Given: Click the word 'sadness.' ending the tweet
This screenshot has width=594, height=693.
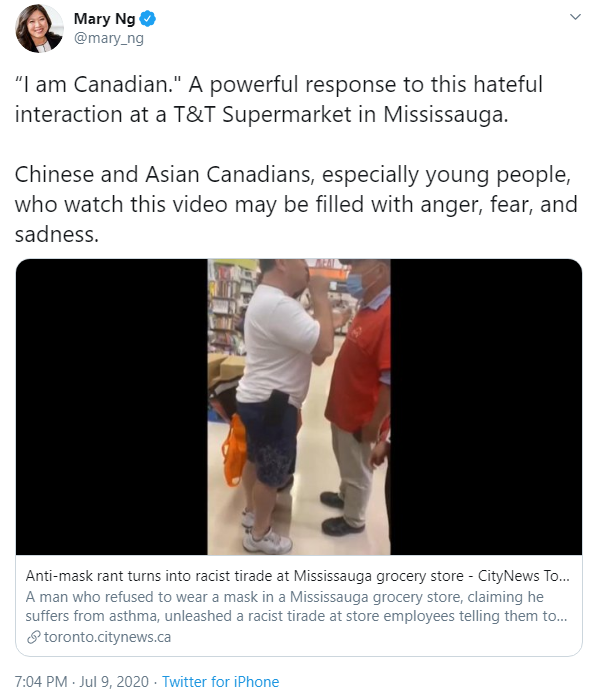Looking at the screenshot, I should [x=57, y=234].
